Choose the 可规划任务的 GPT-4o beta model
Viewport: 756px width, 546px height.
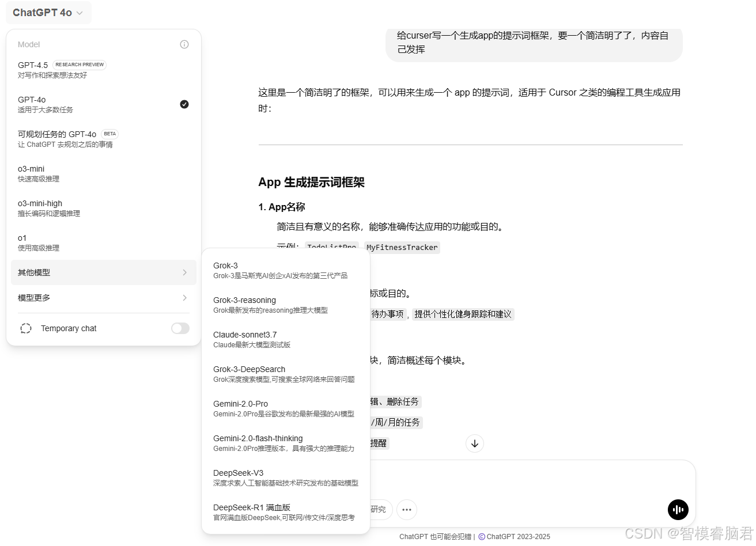(x=104, y=139)
